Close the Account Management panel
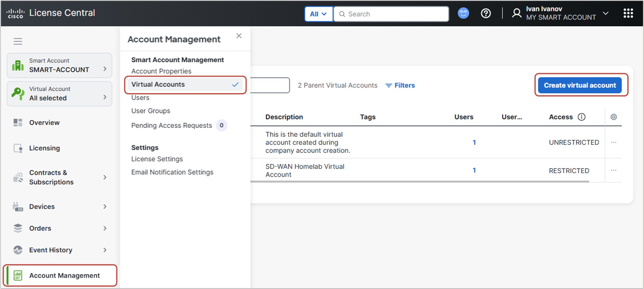The height and width of the screenshot is (289, 644). tap(239, 36)
